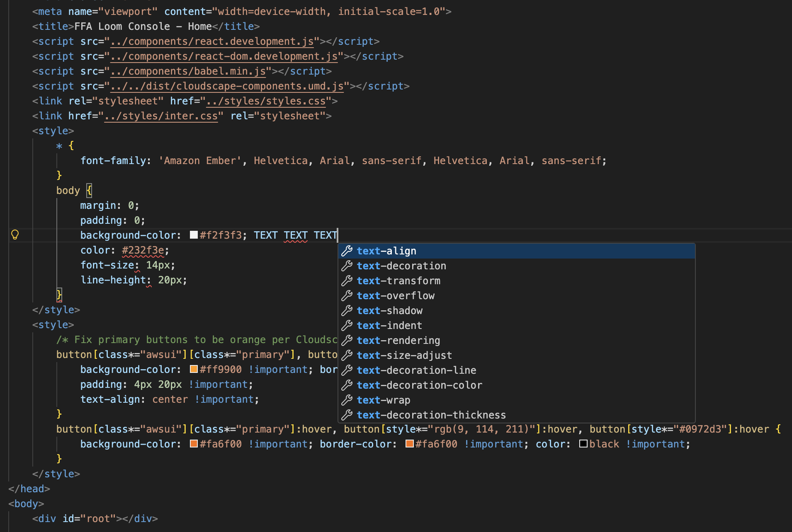Choose text-decoration-thickness suggestion
The image size is (792, 532).
tap(431, 415)
